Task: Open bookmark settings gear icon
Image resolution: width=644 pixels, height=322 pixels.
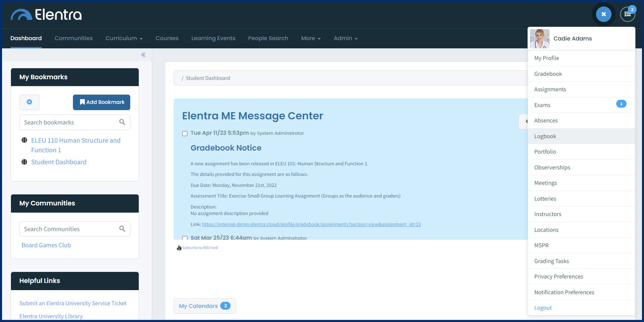Action: pos(30,102)
